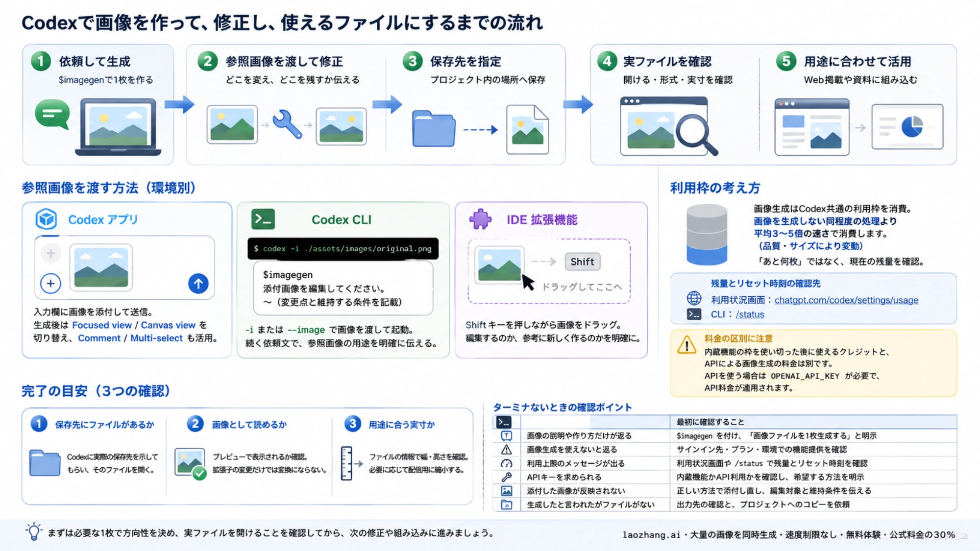The height and width of the screenshot is (551, 980).
Task: Click the blue up-arrow send button
Action: 198,284
